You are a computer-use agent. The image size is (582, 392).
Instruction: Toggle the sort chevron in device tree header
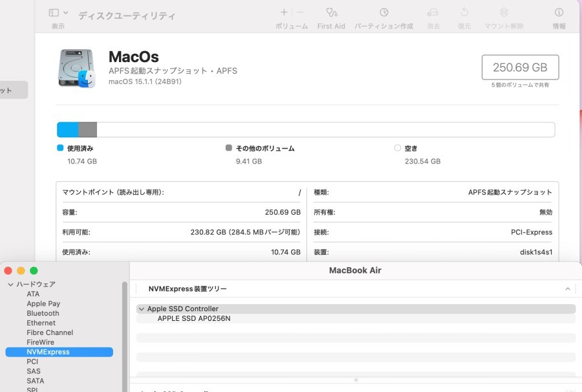tap(568, 289)
